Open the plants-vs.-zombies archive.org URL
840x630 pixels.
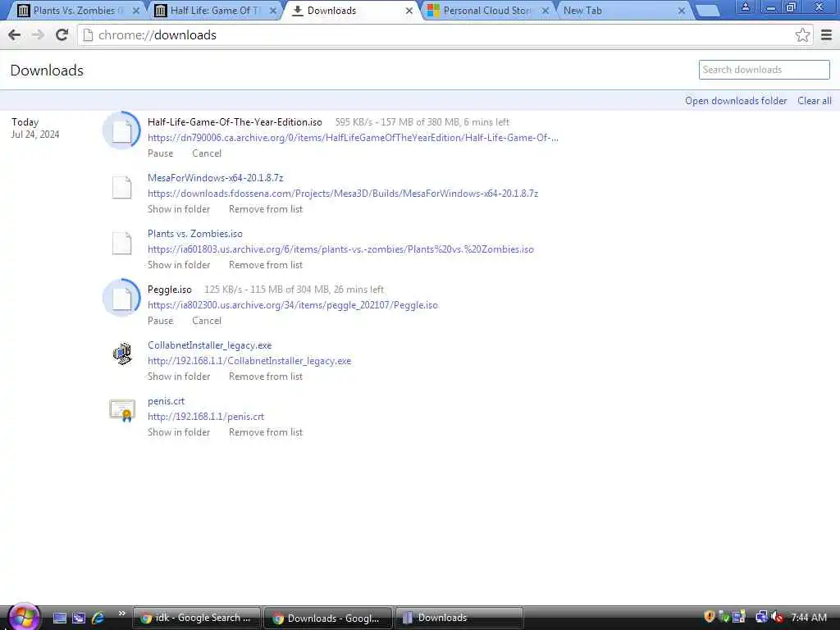click(340, 249)
